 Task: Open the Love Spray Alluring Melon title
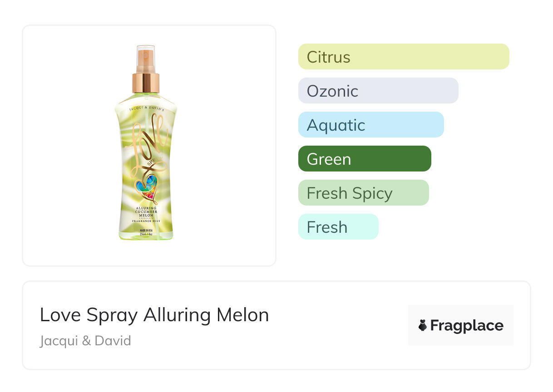[x=154, y=315]
